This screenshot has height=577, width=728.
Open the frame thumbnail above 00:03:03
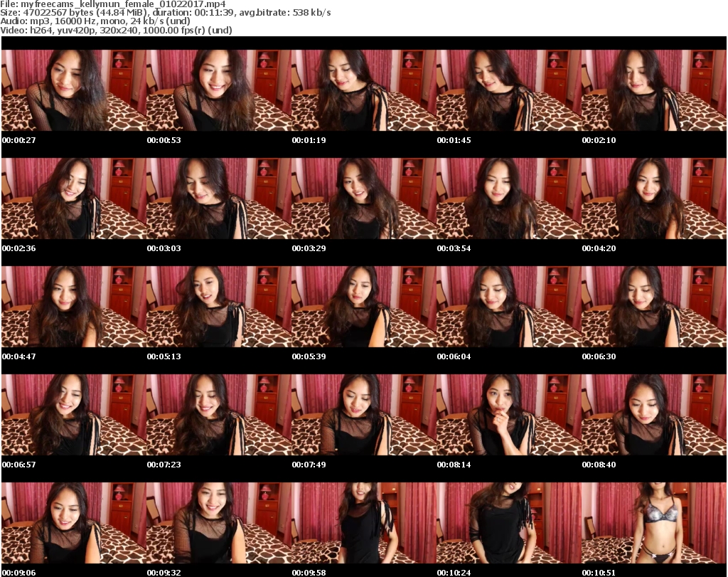219,198
